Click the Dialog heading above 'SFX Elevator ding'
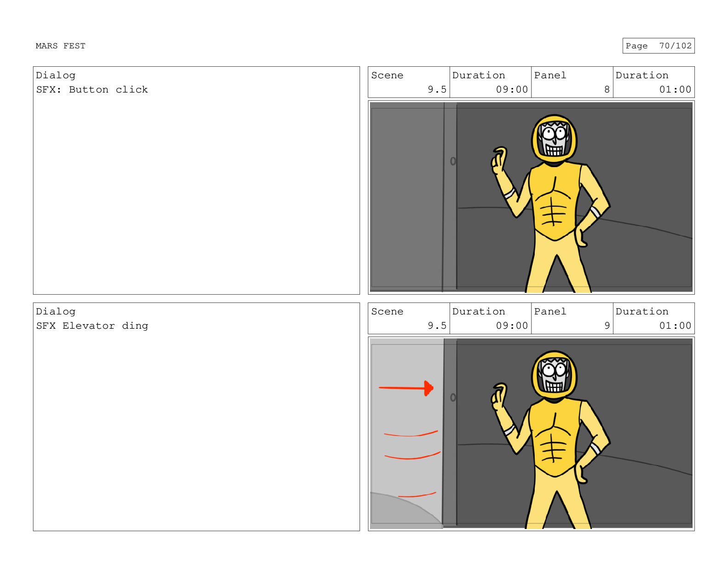The width and height of the screenshot is (728, 564). tap(56, 312)
